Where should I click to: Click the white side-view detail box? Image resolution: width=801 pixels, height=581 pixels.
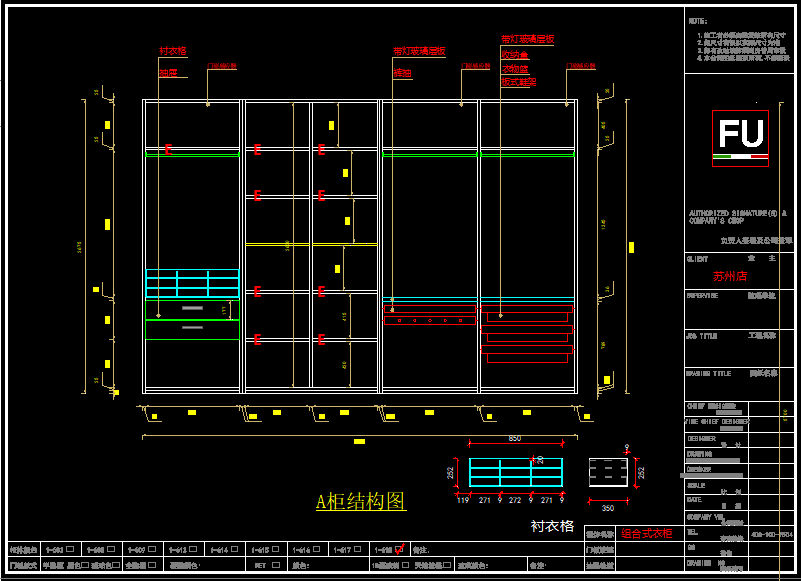[x=607, y=472]
